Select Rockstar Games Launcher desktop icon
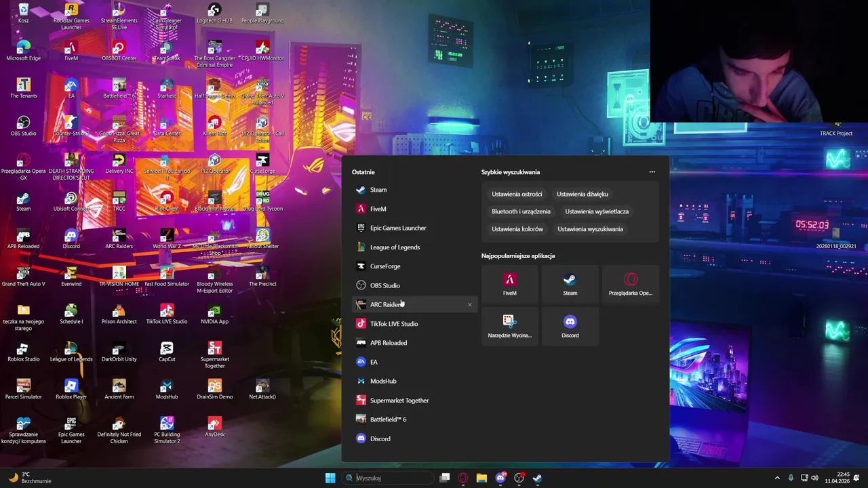The width and height of the screenshot is (868, 488). point(71,17)
